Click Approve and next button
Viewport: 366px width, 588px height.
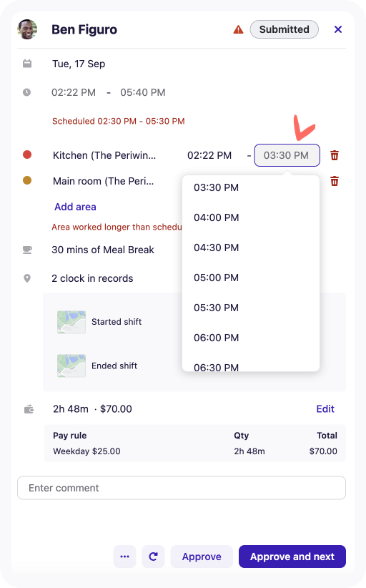(x=292, y=557)
